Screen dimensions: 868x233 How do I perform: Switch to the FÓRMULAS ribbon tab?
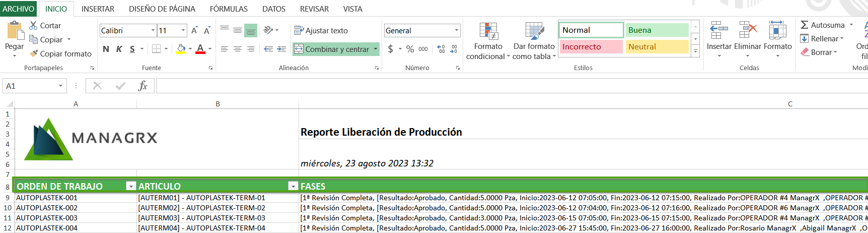[x=229, y=9]
